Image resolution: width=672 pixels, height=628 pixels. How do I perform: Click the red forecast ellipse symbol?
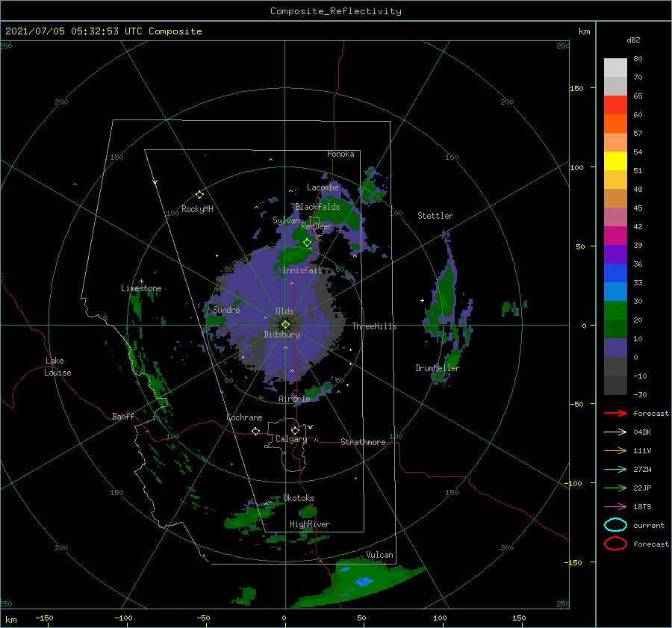615,544
